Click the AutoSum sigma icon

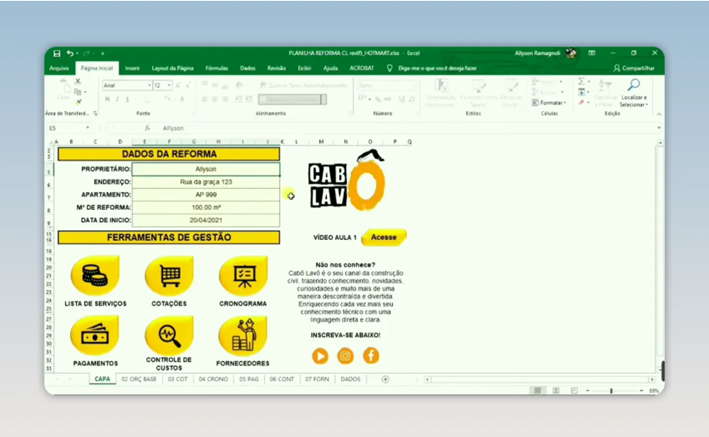[x=581, y=81]
